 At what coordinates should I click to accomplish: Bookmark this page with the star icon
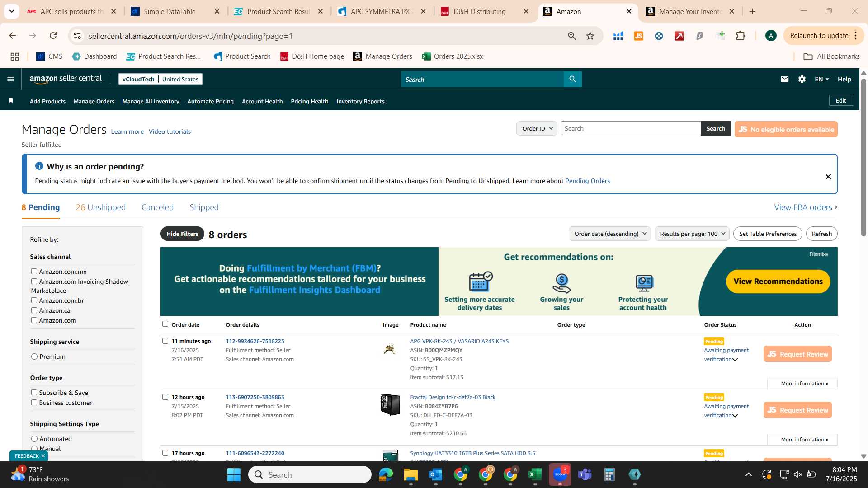[590, 36]
